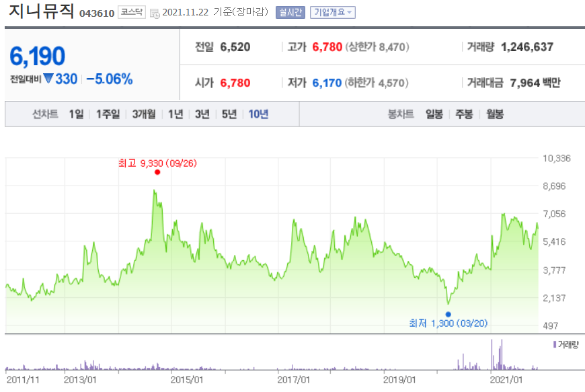Click the 2021.11.22 date text
The width and height of the screenshot is (585, 392).
click(186, 12)
